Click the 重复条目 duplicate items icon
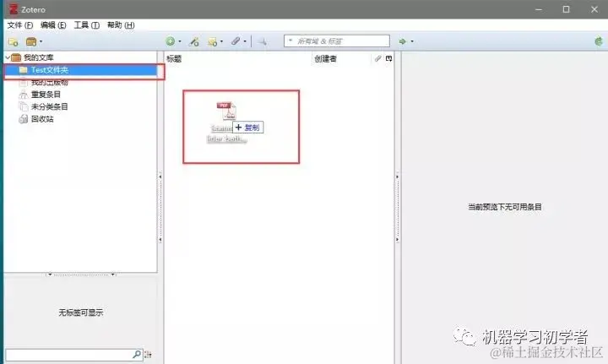Screen dimensions: 608x364 pyautogui.click(x=24, y=95)
